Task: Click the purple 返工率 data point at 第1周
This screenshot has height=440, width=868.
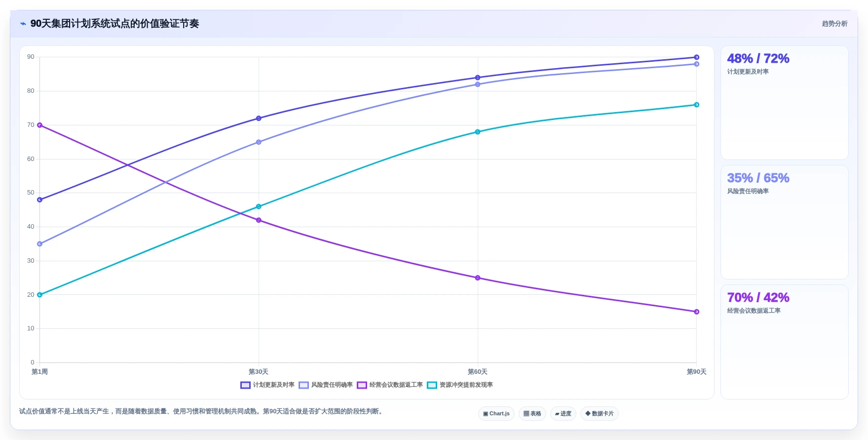Action: (39, 125)
